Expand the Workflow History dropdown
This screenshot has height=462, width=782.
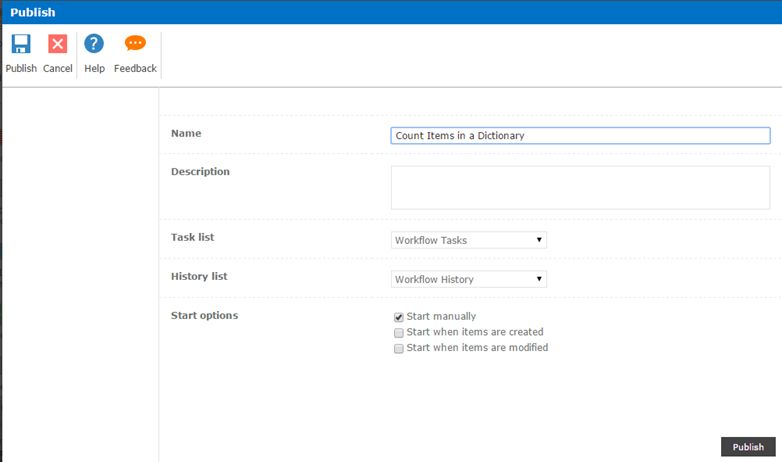[x=468, y=279]
